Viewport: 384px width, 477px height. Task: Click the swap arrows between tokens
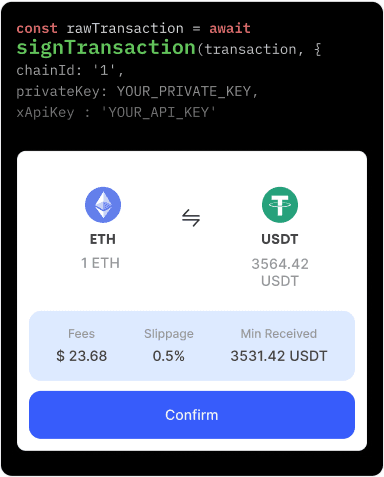pyautogui.click(x=191, y=218)
